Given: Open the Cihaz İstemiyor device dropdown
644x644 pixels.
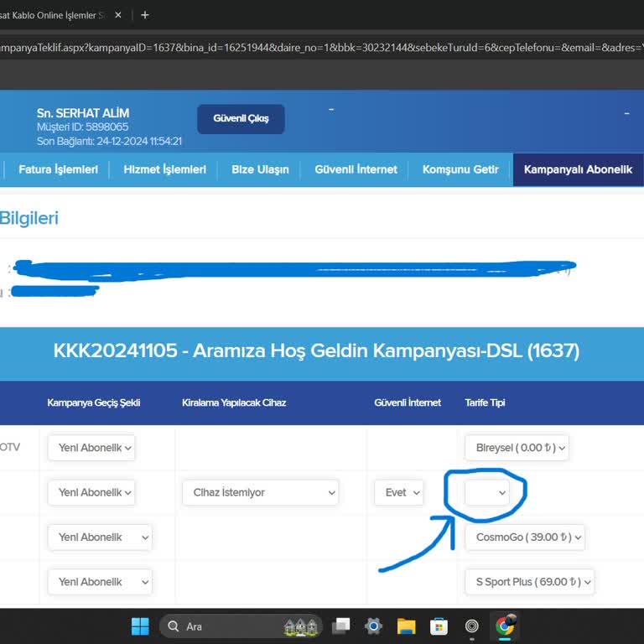Looking at the screenshot, I should click(x=261, y=492).
